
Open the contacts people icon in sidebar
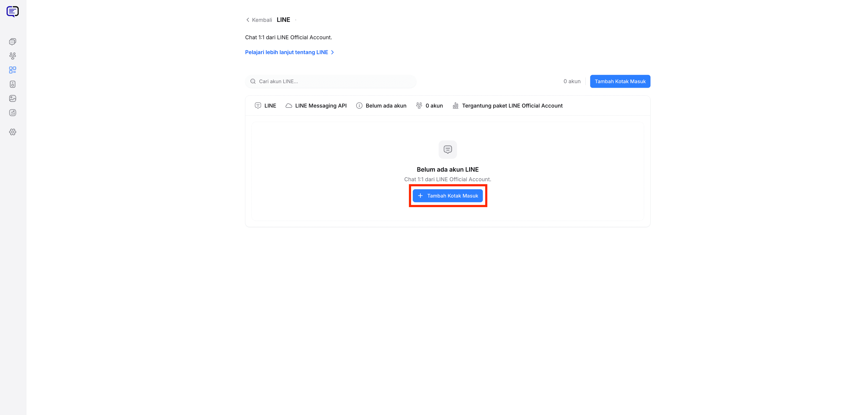tap(12, 56)
